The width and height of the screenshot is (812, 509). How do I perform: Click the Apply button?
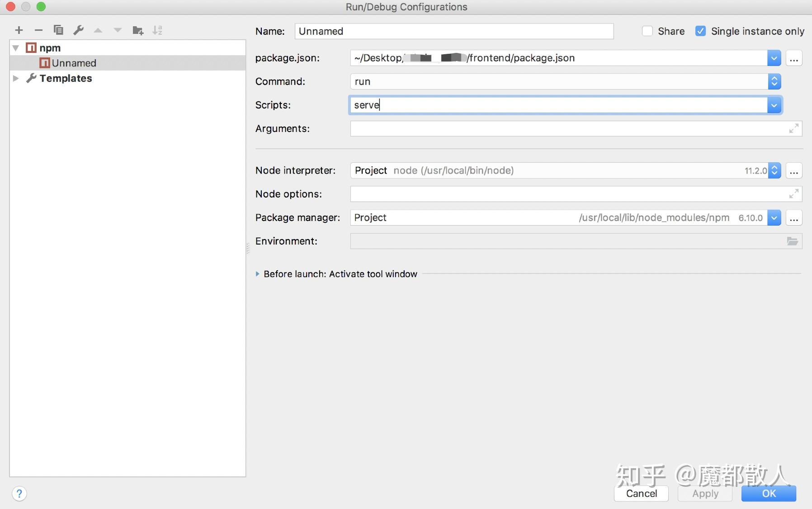click(705, 494)
